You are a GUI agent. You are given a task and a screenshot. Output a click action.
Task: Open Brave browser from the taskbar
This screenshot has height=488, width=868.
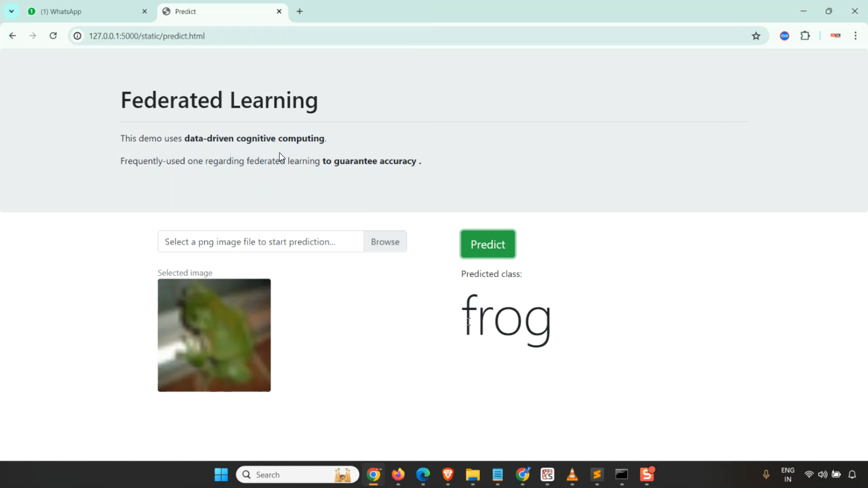[x=448, y=475]
